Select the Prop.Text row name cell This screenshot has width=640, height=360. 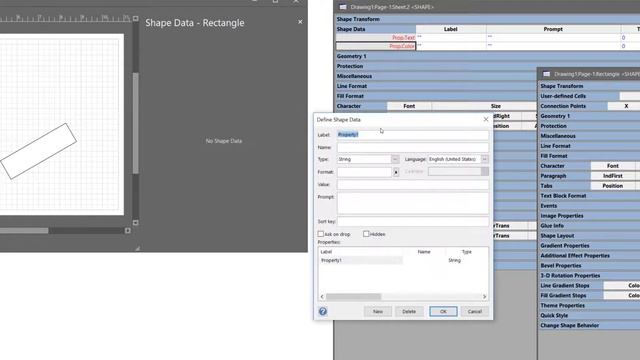tap(376, 38)
